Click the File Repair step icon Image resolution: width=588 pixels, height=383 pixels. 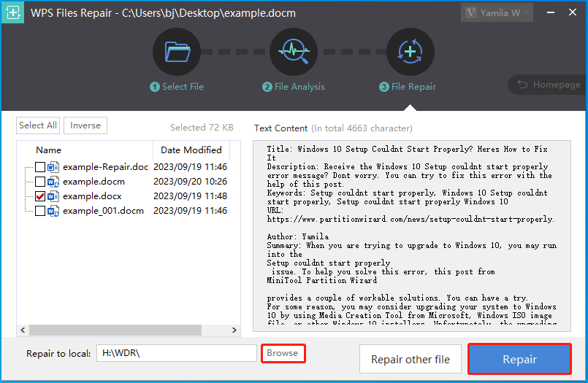(x=411, y=52)
